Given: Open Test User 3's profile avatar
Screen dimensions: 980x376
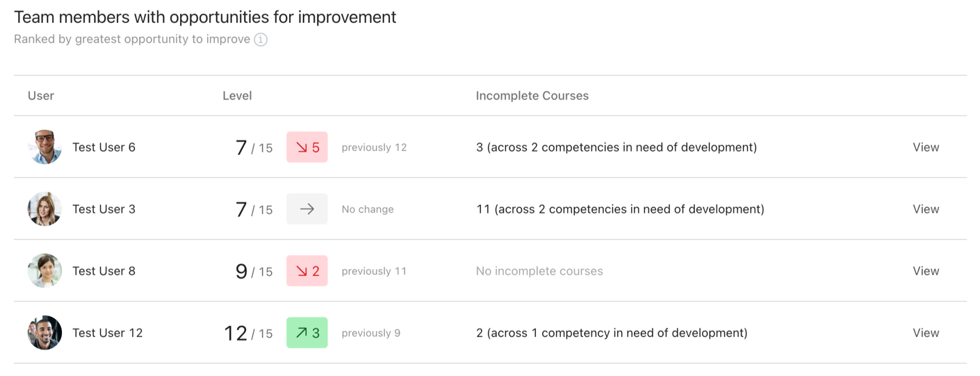Looking at the screenshot, I should point(45,209).
